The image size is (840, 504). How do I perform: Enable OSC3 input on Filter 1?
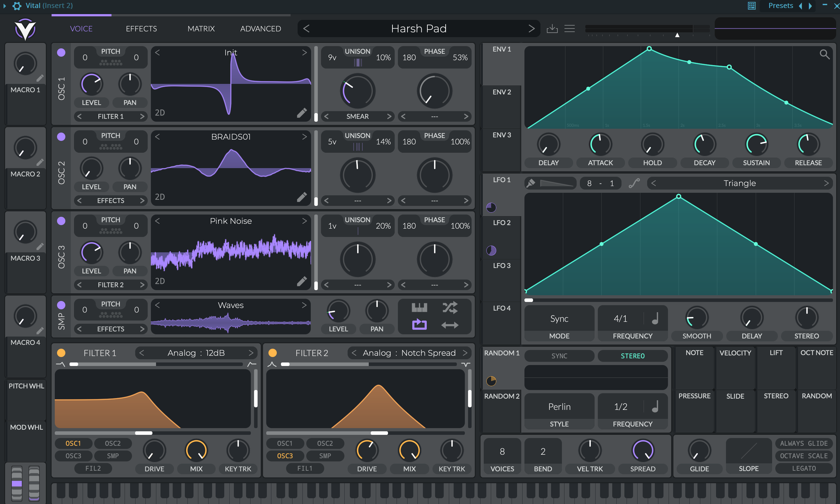point(73,456)
